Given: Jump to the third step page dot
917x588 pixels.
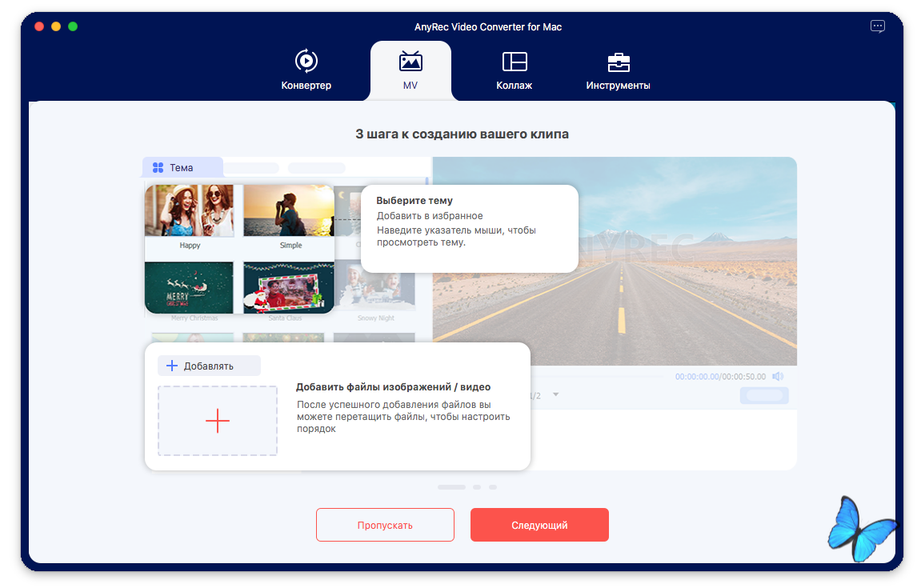Looking at the screenshot, I should click(493, 487).
